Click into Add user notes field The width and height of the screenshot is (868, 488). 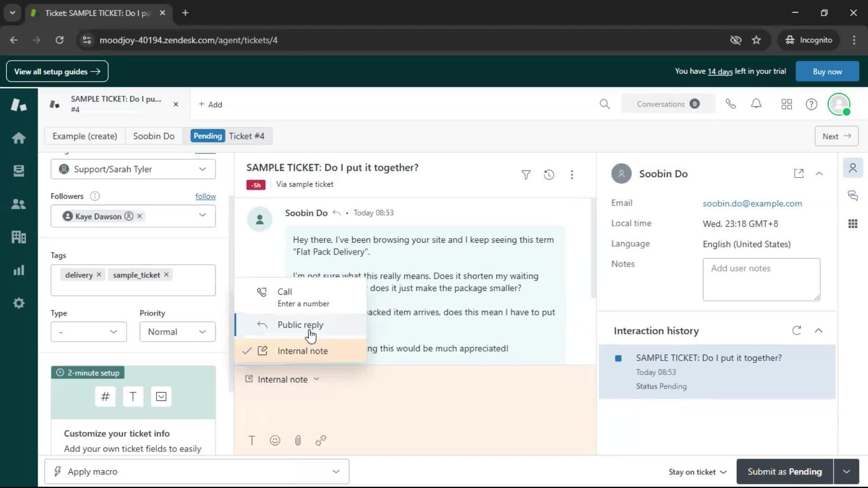[761, 279]
